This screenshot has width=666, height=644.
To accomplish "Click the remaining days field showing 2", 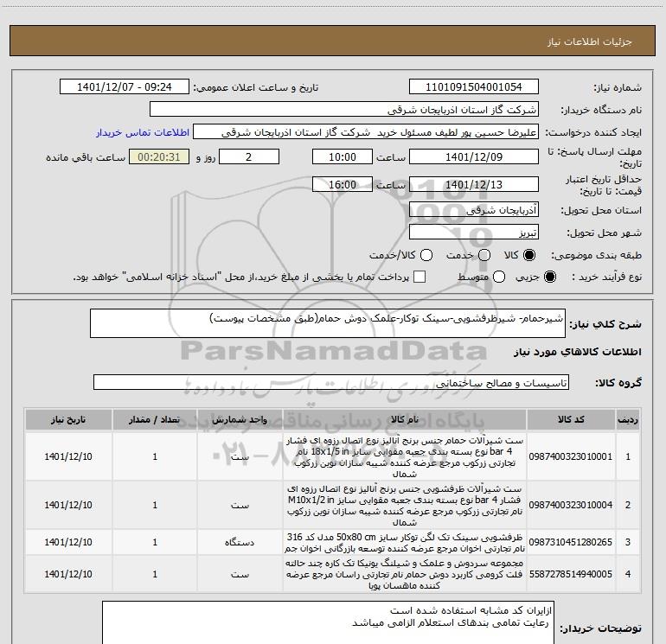I will click(x=249, y=156).
